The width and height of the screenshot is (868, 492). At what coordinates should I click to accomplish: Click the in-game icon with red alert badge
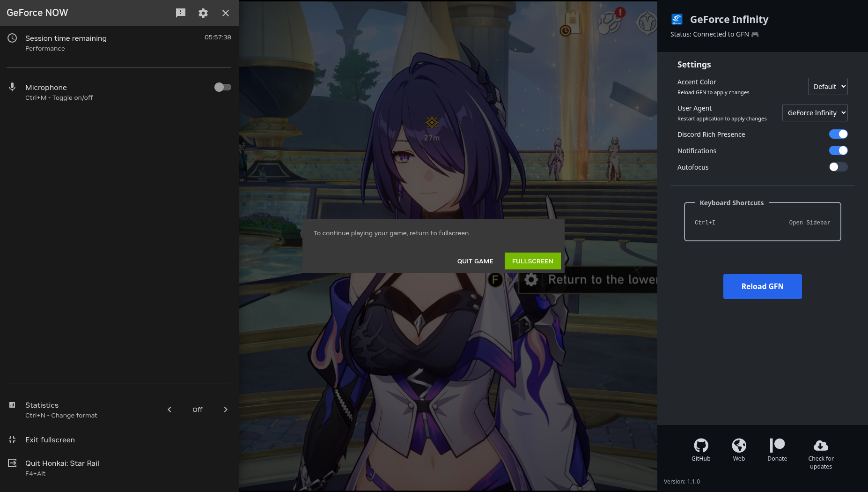pyautogui.click(x=611, y=21)
